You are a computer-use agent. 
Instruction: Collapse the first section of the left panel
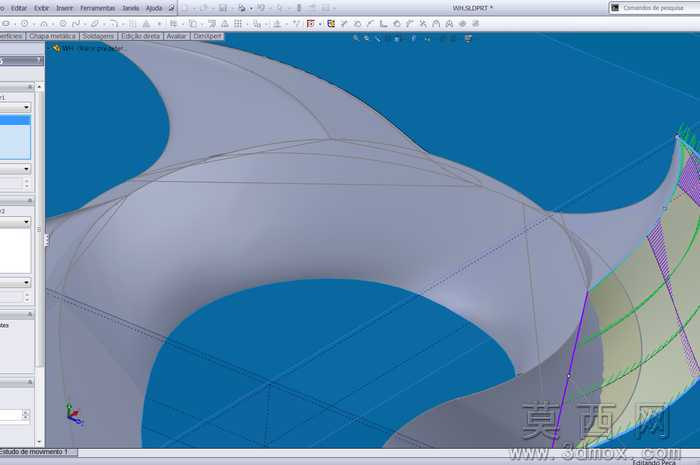[x=30, y=87]
